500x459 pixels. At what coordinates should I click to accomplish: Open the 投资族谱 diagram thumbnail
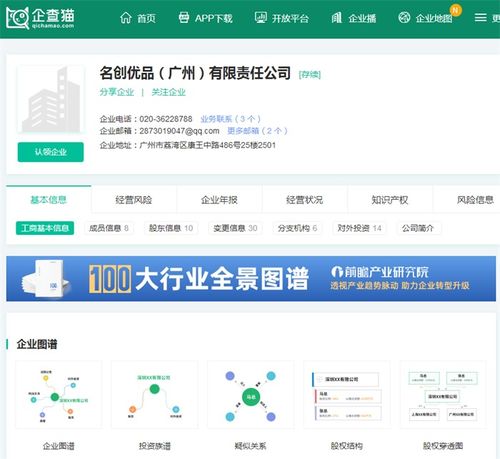click(155, 395)
